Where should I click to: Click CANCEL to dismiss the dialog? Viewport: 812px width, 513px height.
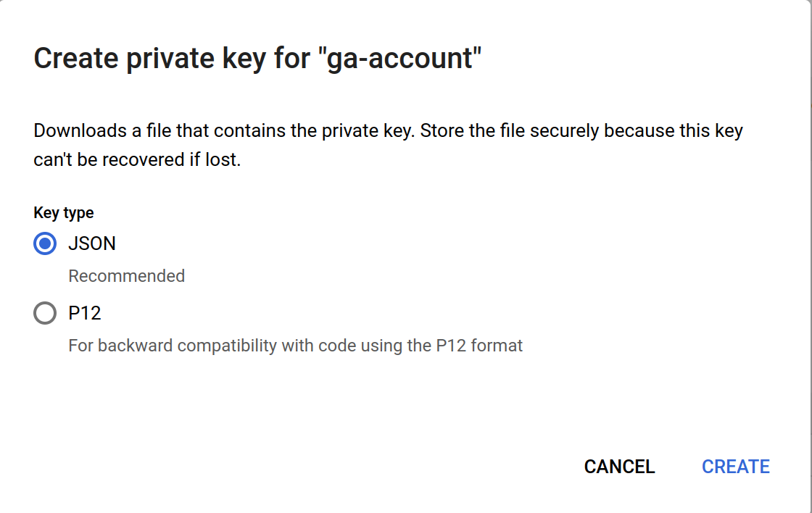pyautogui.click(x=618, y=467)
